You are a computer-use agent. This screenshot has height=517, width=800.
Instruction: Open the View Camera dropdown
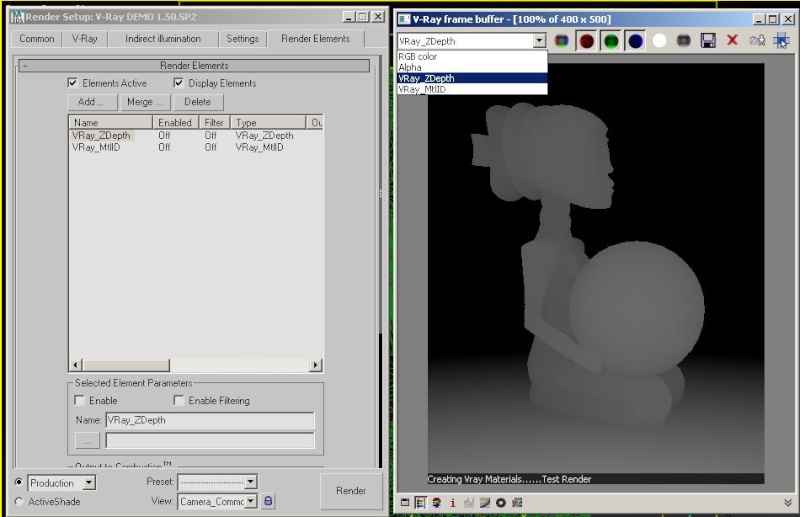(x=251, y=501)
